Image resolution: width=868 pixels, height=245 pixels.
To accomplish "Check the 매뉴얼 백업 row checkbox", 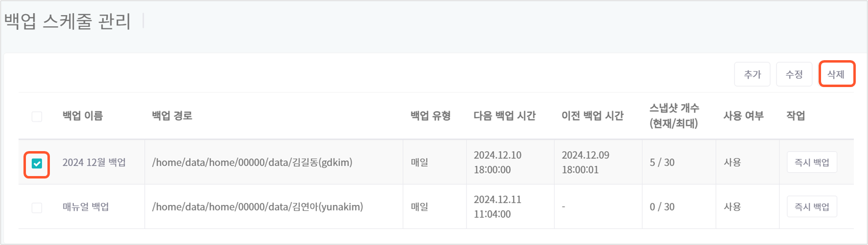I will [x=37, y=208].
